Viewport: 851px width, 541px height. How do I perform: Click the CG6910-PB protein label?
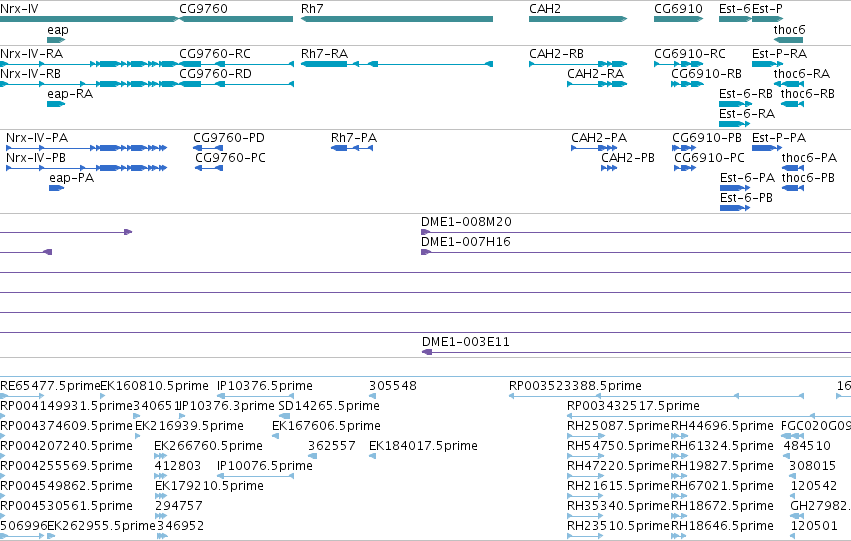pyautogui.click(x=707, y=138)
